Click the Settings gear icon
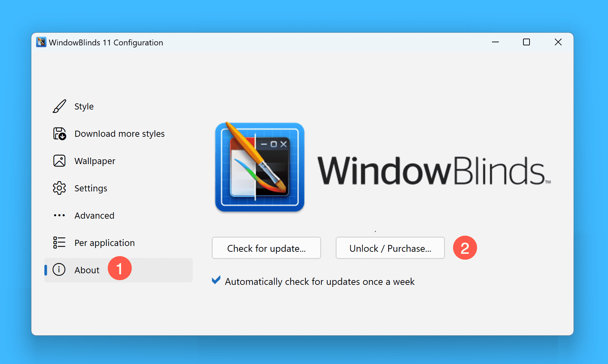 (59, 188)
